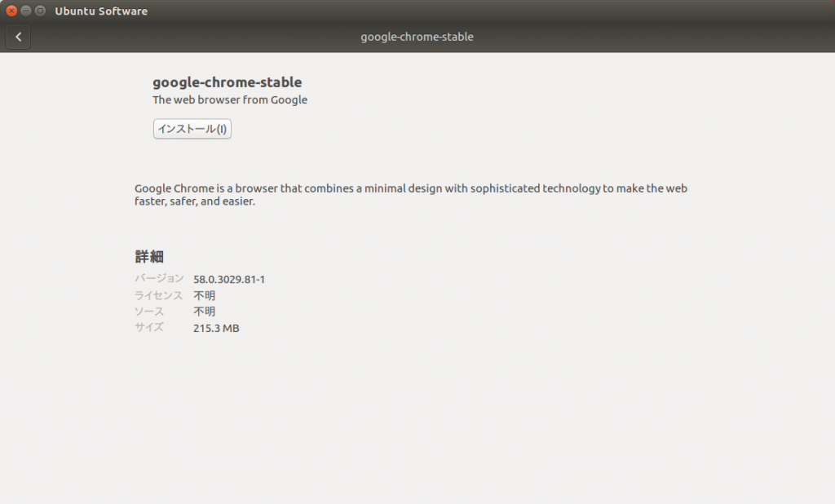Click the second line of description faster, safer
Screen dimensions: 835x504
pyautogui.click(x=195, y=201)
